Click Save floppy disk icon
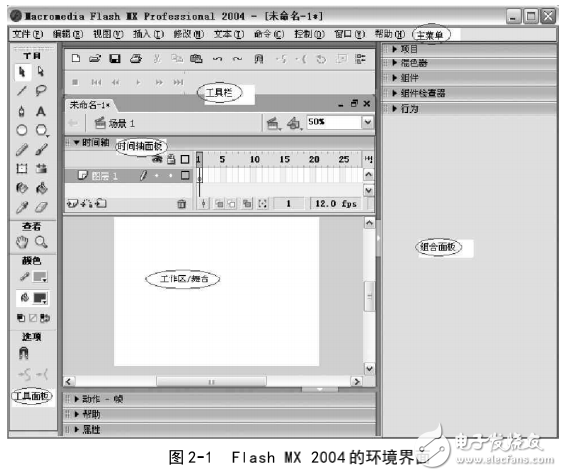 click(x=115, y=59)
